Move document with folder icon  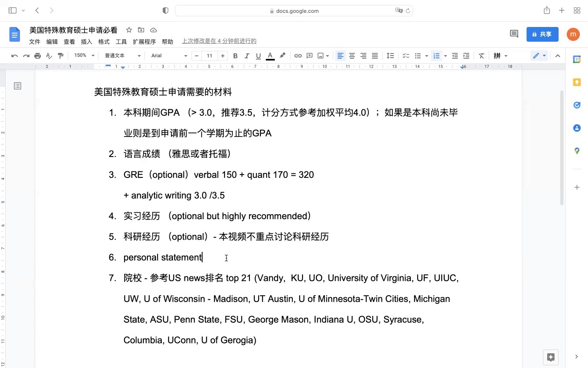point(141,30)
